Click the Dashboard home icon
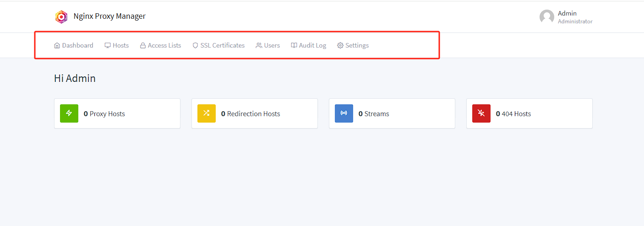644x226 pixels. [x=57, y=45]
